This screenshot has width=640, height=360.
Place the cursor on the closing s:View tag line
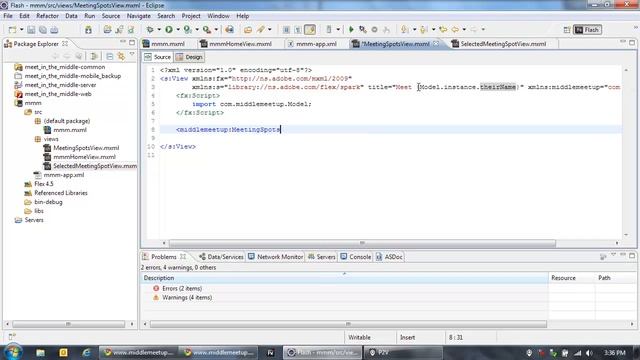[x=178, y=147]
